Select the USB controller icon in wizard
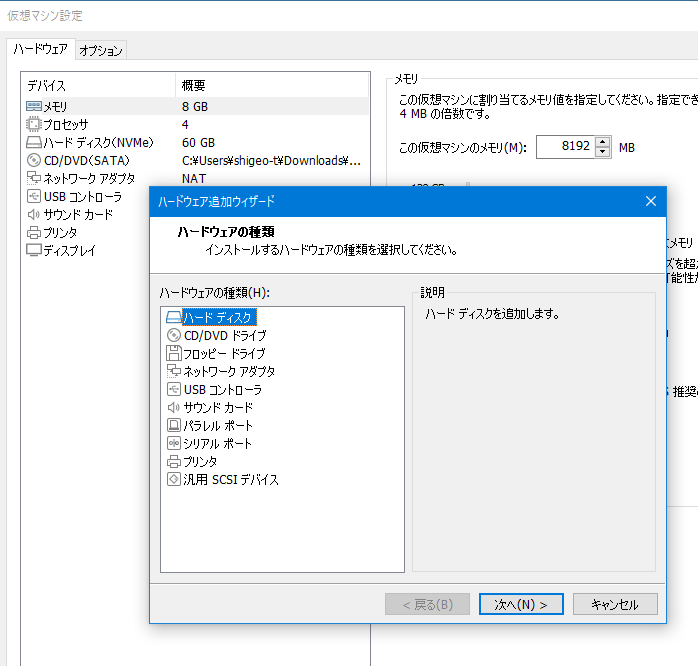This screenshot has width=698, height=666. pyautogui.click(x=174, y=390)
